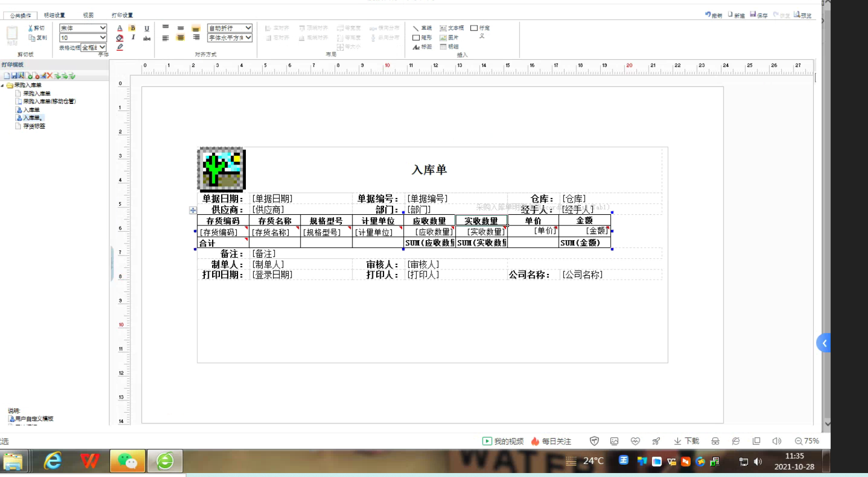Viewport: 868px width, 477px height.
Task: Click the 剪切 (cut) tool
Action: click(x=37, y=28)
